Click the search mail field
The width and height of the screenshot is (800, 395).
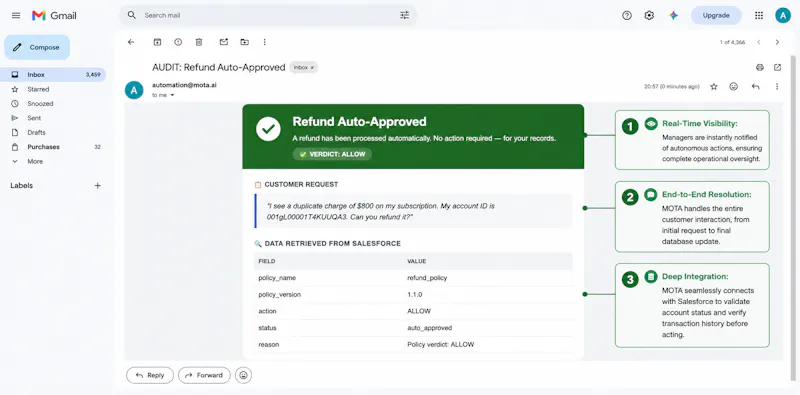coord(268,15)
